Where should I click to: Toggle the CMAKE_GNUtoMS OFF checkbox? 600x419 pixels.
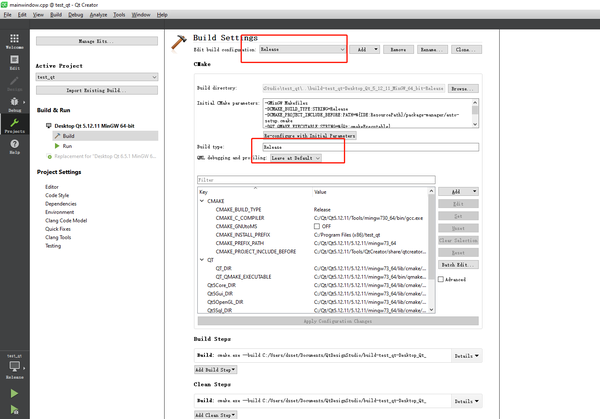317,226
